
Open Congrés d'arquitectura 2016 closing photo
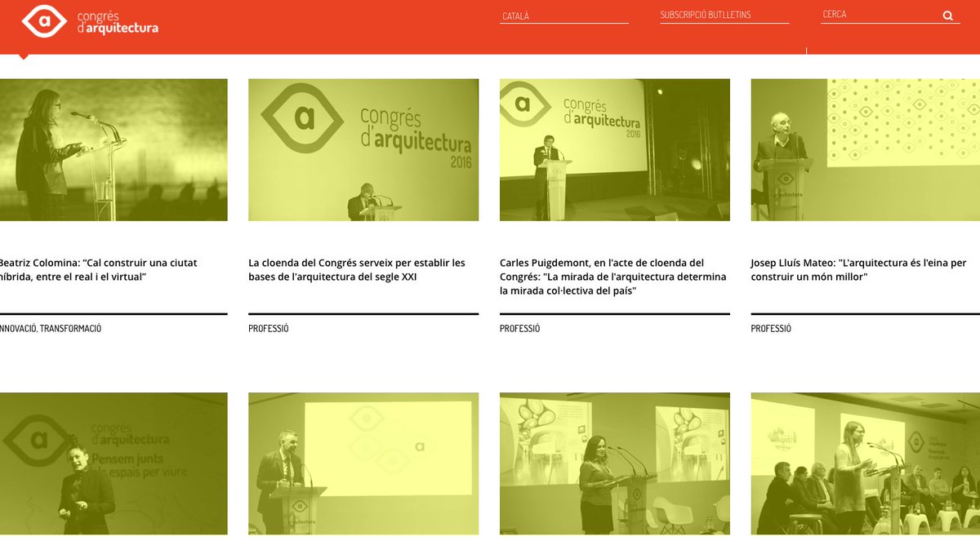[x=363, y=149]
